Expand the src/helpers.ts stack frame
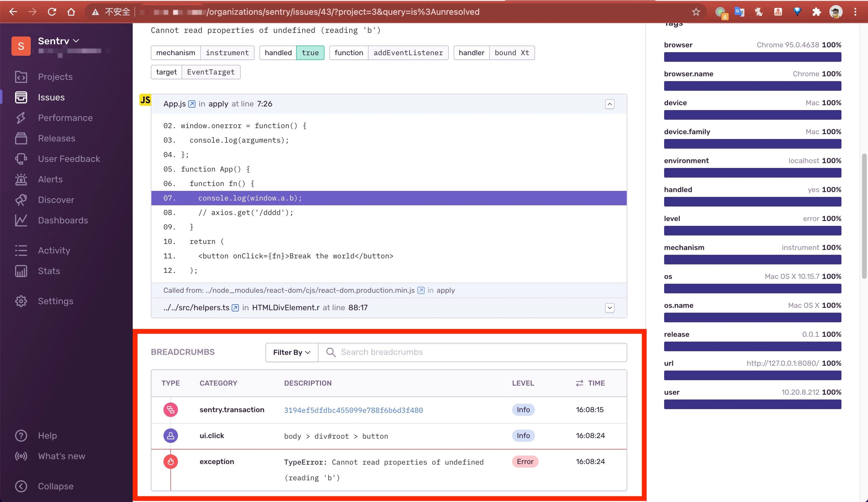Screen dimensions: 868x502 pyautogui.click(x=610, y=308)
